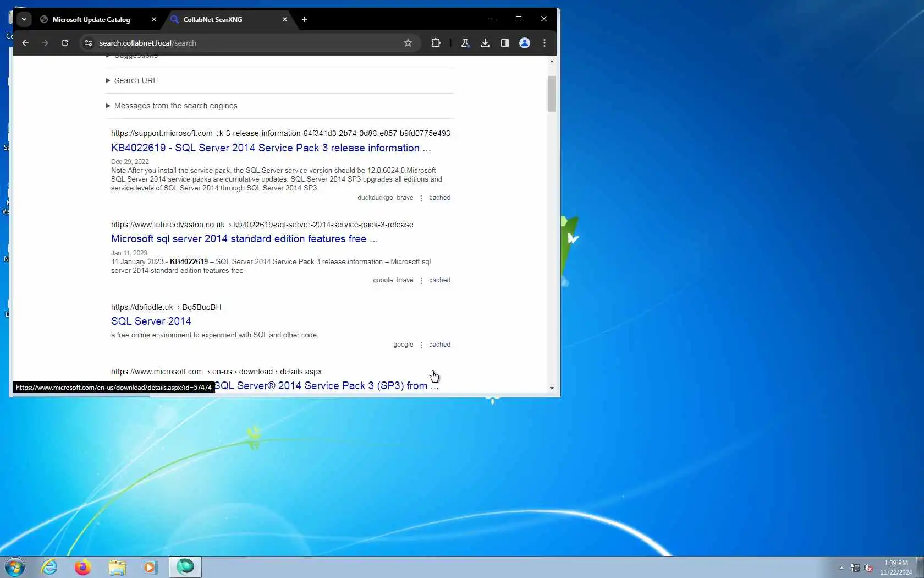This screenshot has height=578, width=924.
Task: Launch Internet Explorer from the taskbar
Action: [50, 567]
